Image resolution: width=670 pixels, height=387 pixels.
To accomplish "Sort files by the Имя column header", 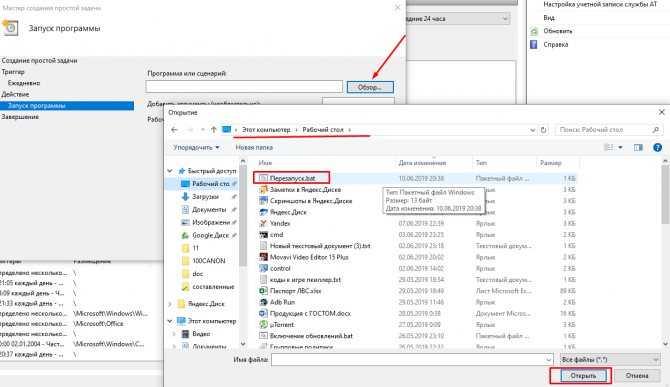I will pyautogui.click(x=265, y=163).
